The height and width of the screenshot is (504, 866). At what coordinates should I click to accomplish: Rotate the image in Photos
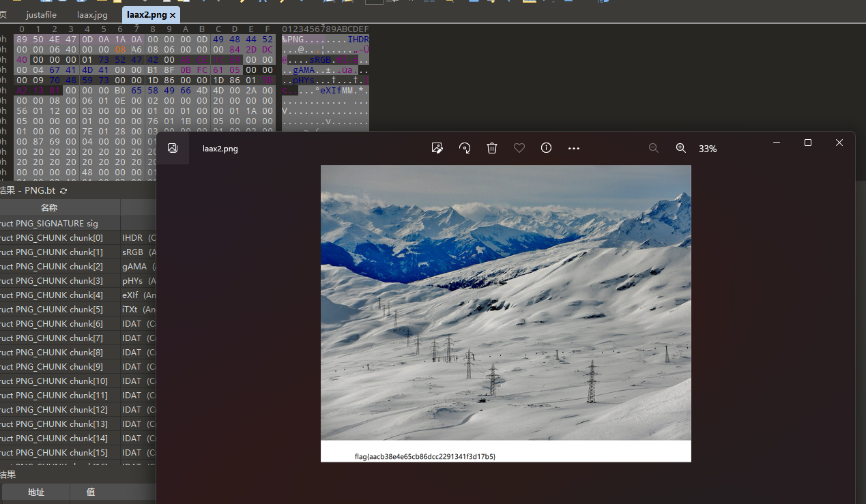[x=465, y=148]
